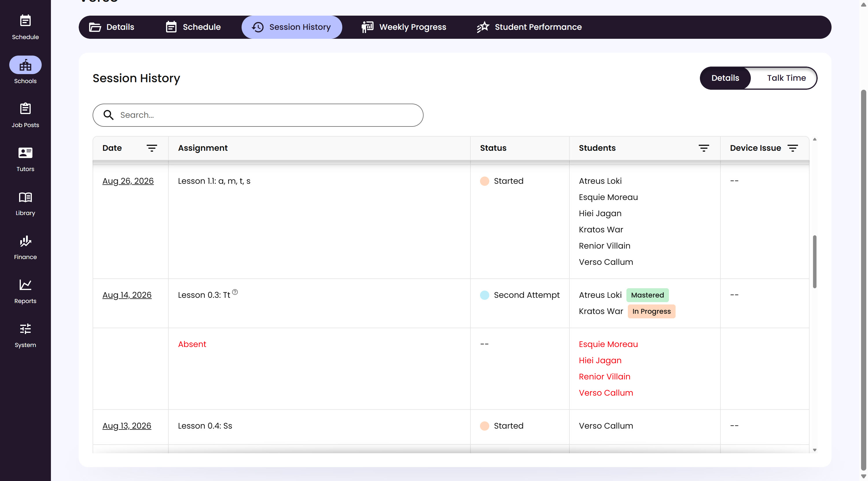Screen dimensions: 868x481
Task: Switch to the Details tab
Action: [x=111, y=27]
